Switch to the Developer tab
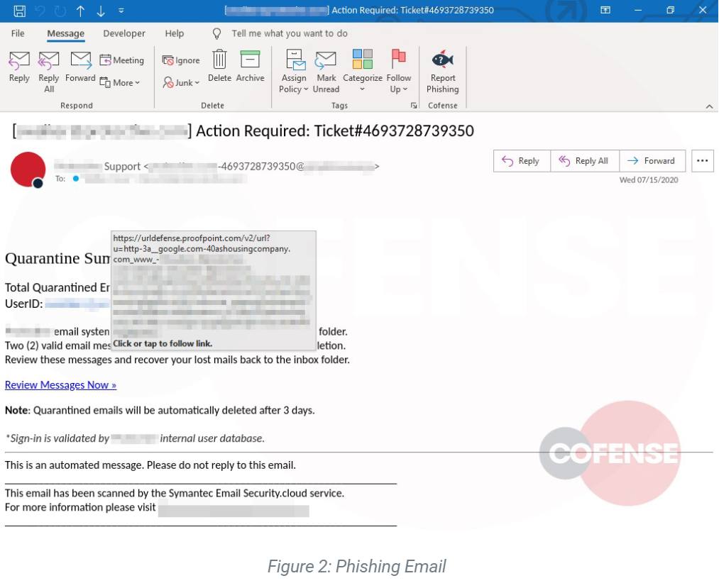The width and height of the screenshot is (719, 588). pyautogui.click(x=124, y=33)
